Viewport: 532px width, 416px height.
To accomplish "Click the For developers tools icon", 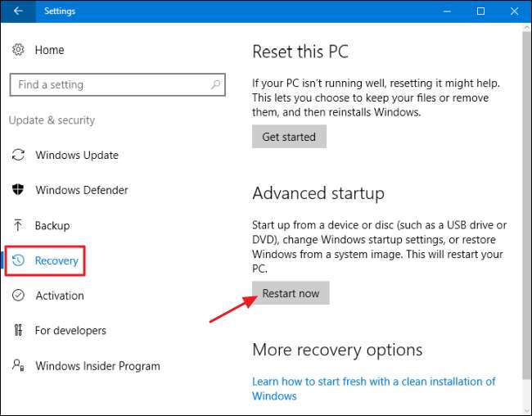I will pyautogui.click(x=18, y=330).
